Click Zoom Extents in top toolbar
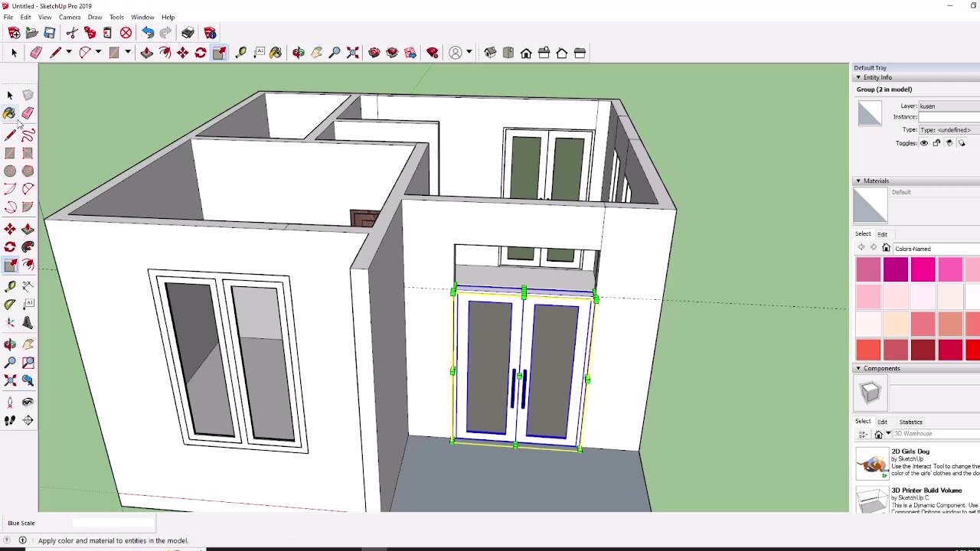Screen dimensions: 980x551 click(x=353, y=53)
